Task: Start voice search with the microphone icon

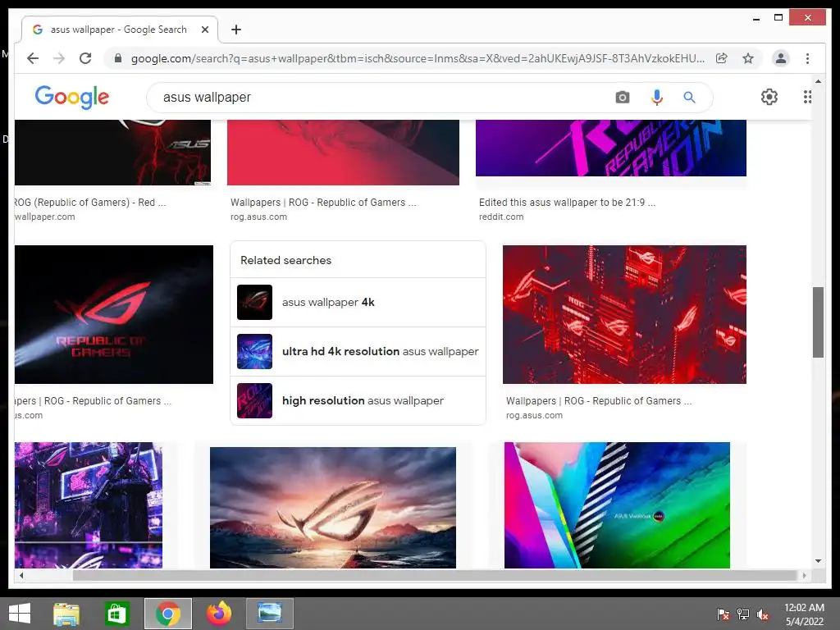Action: 657,97
